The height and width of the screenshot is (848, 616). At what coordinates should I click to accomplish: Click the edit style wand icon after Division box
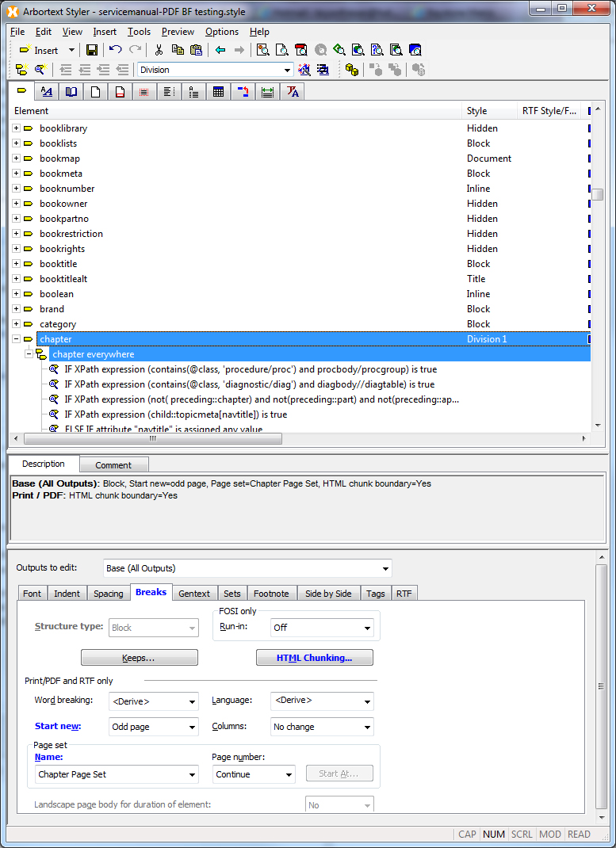point(304,70)
